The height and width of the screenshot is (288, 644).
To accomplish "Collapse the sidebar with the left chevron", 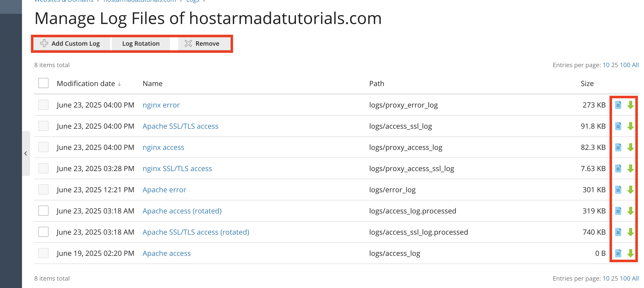I will 26,153.
